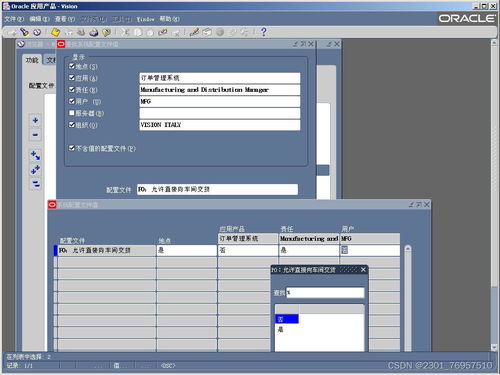Click the Close Form toolbar icon

107,32
